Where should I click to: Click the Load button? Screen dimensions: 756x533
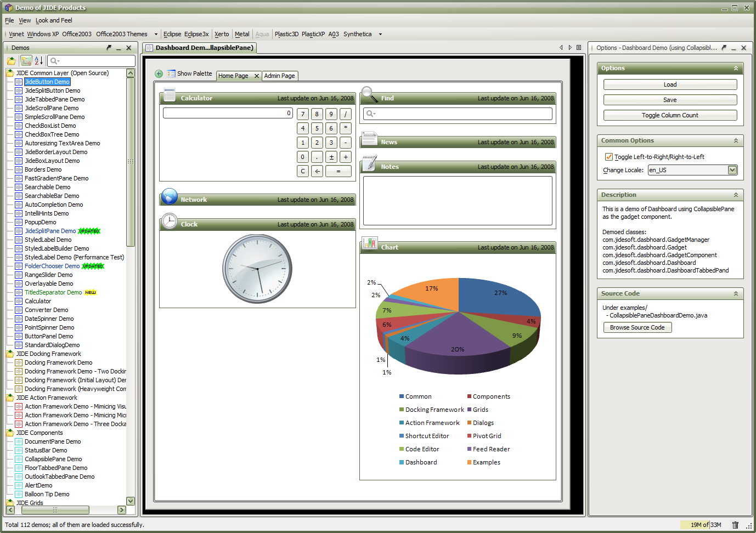point(670,84)
